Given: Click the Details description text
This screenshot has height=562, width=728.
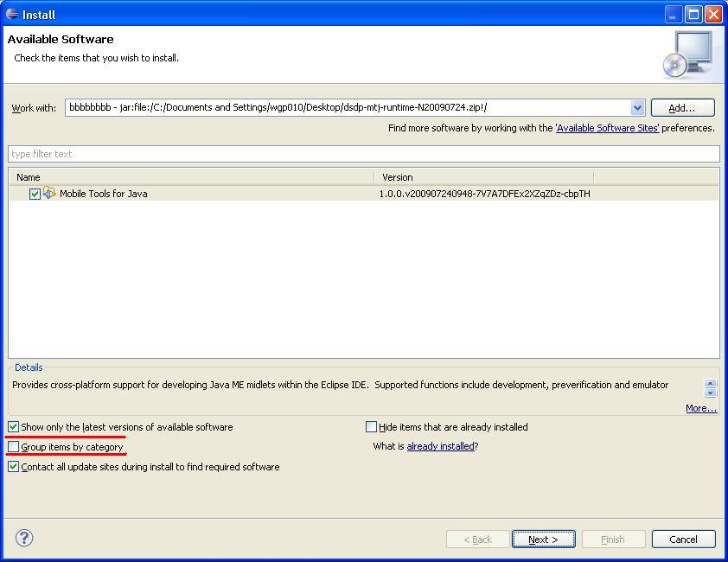Looking at the screenshot, I should [341, 385].
